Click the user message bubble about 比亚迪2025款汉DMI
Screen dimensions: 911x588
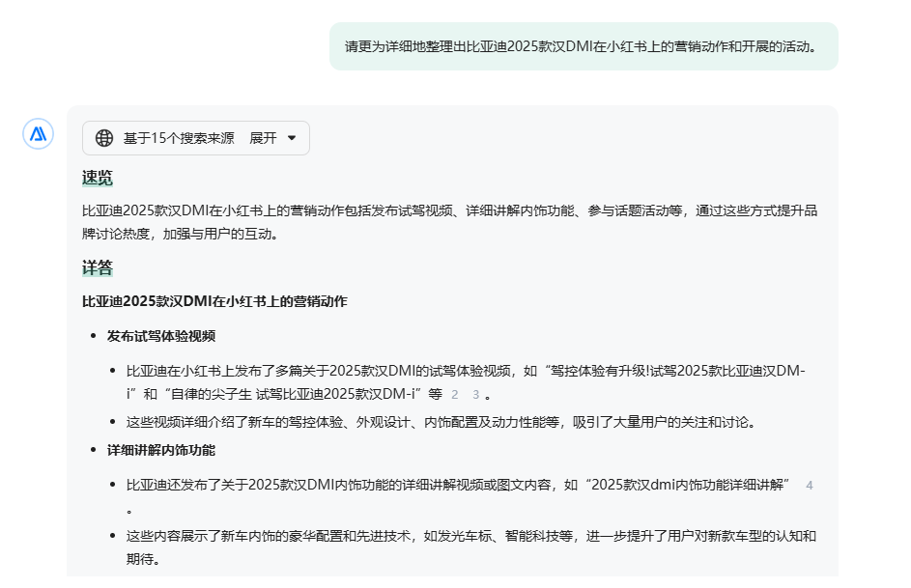tap(584, 46)
